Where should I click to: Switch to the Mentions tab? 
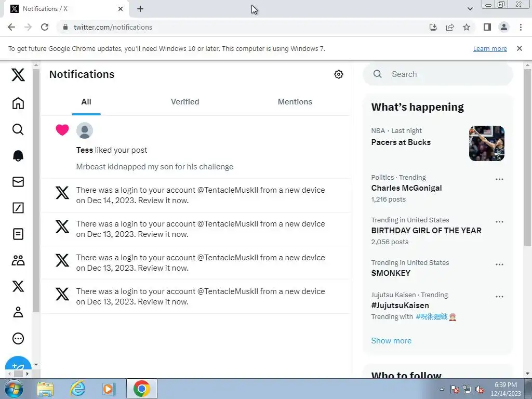coord(295,102)
